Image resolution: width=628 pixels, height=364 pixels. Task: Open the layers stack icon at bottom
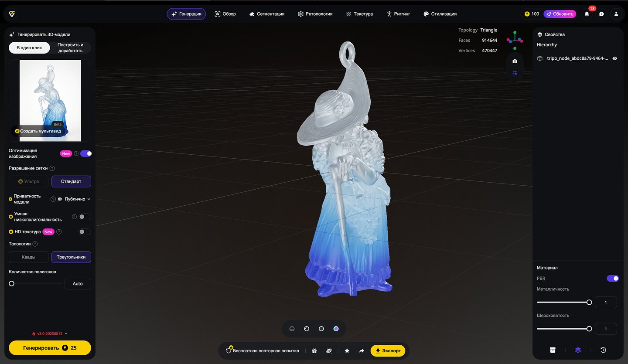(x=578, y=350)
